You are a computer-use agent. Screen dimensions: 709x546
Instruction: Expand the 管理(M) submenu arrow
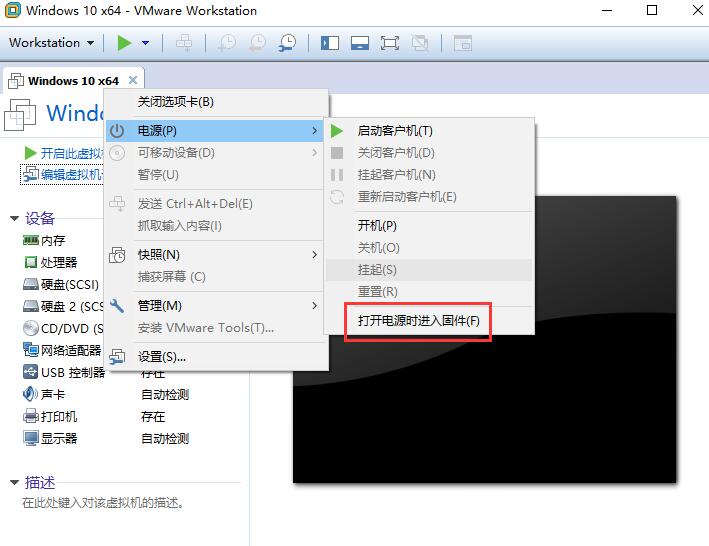(x=315, y=306)
